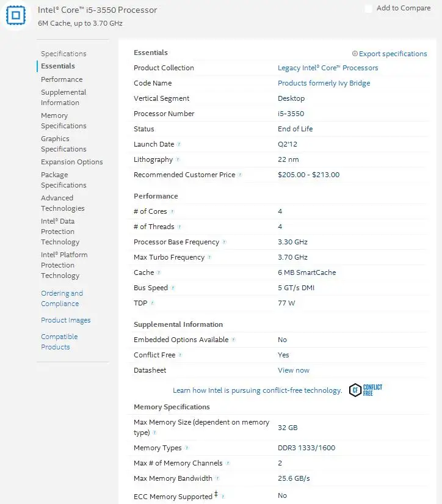Open the Legacy Intel Core Processors link

(328, 68)
